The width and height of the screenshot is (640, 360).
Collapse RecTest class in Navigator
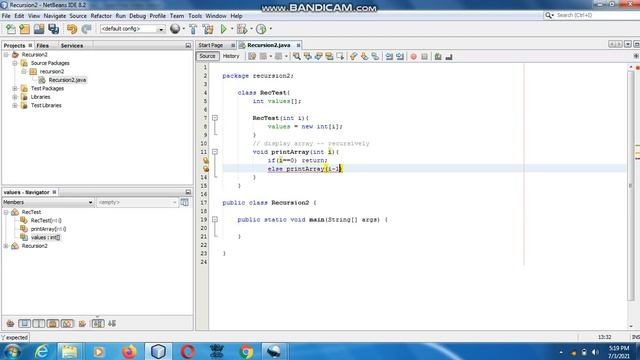pyautogui.click(x=6, y=212)
